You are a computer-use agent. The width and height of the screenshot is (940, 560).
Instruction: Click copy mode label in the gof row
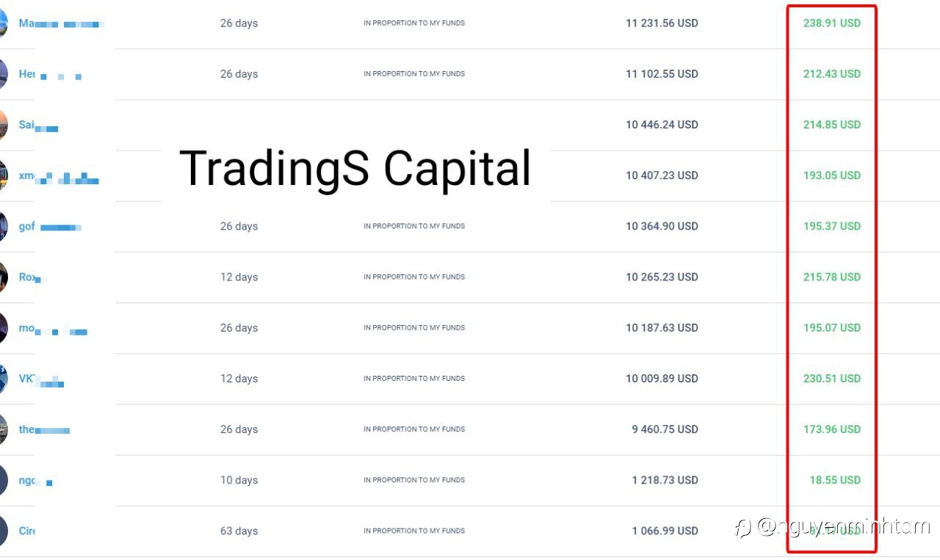[x=414, y=226]
